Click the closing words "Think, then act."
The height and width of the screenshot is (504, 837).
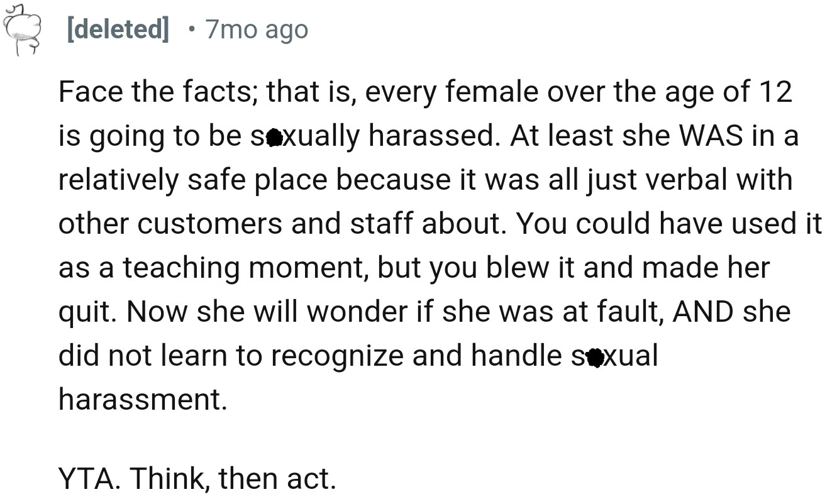[226, 479]
